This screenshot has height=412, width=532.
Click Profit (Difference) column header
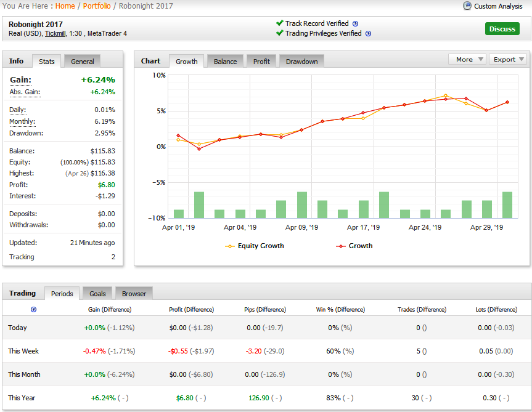191,309
